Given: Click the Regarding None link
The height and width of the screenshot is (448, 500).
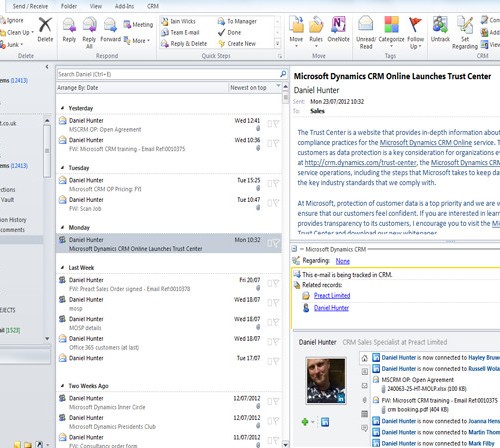Looking at the screenshot, I should [x=343, y=261].
